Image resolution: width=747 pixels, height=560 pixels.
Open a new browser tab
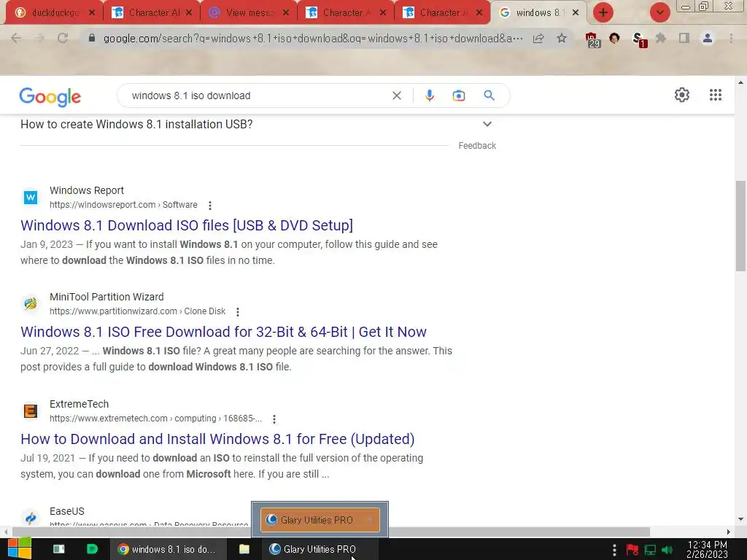coord(603,12)
